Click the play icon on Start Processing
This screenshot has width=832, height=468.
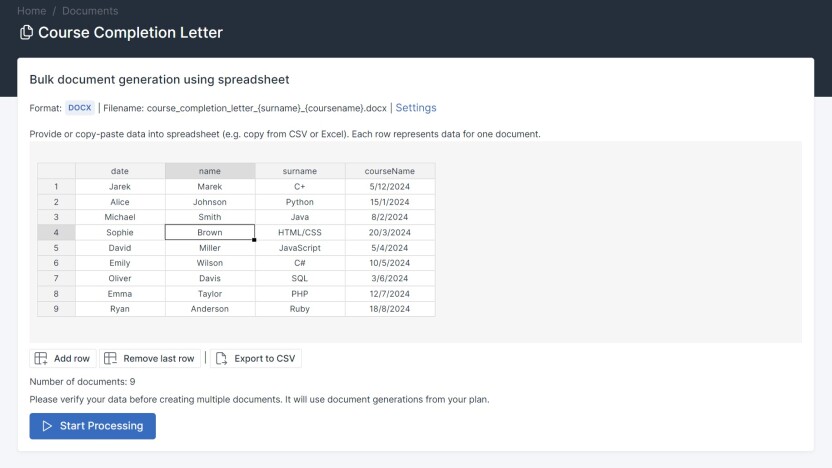(47, 426)
